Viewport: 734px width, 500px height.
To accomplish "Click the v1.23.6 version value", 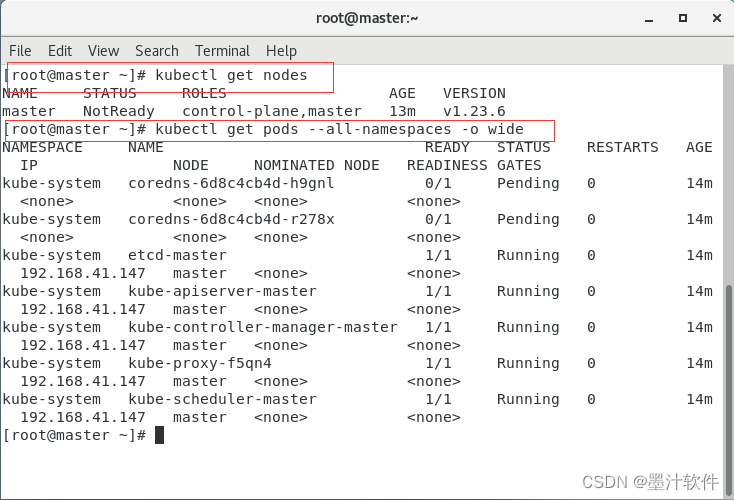I will 474,111.
